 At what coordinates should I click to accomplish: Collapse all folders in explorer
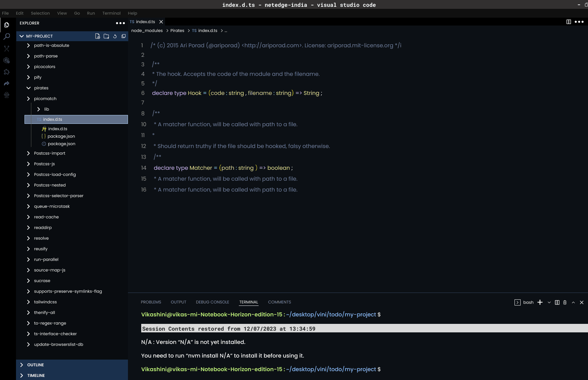pos(124,36)
